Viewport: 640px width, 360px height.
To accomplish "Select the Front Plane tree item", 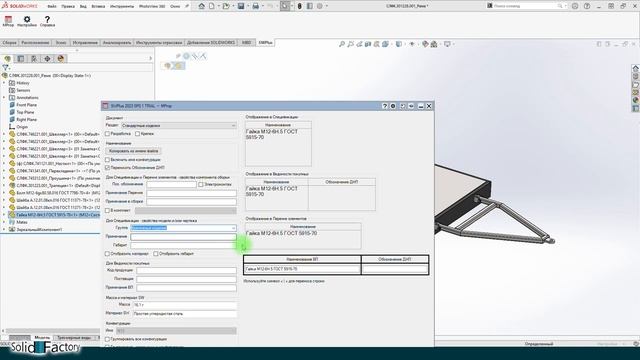I will (27, 105).
